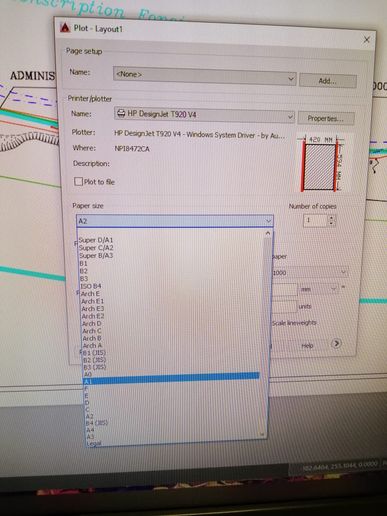The width and height of the screenshot is (387, 516).
Task: Close the Plot dialog
Action: pyautogui.click(x=367, y=40)
